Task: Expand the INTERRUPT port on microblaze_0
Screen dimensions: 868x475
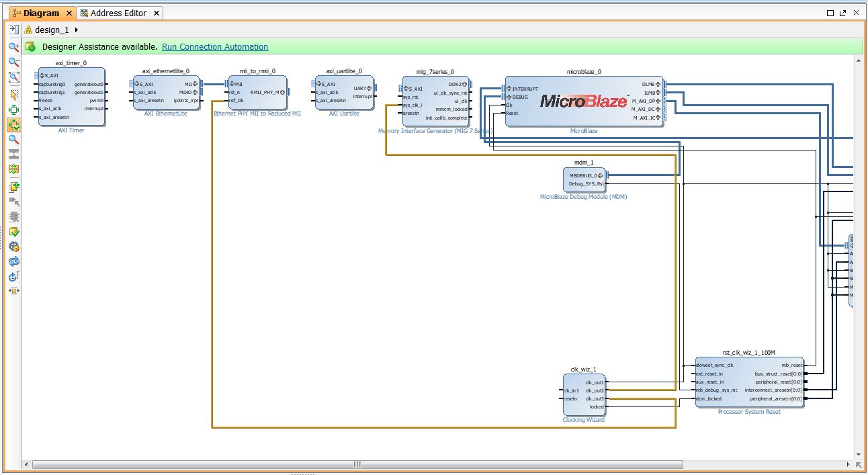Action: coord(509,89)
